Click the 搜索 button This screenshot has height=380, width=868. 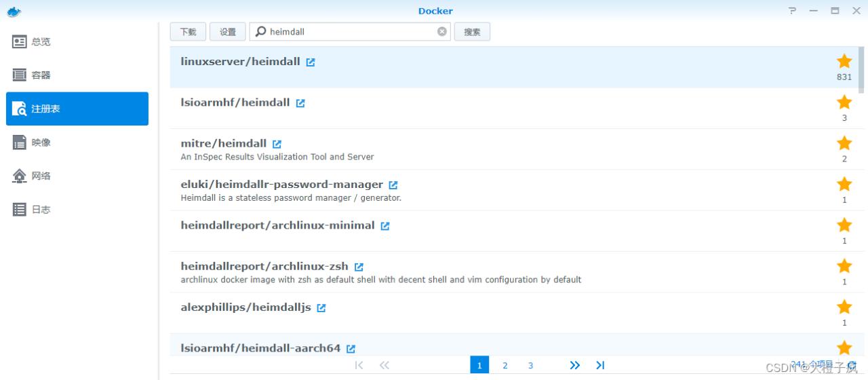point(472,31)
